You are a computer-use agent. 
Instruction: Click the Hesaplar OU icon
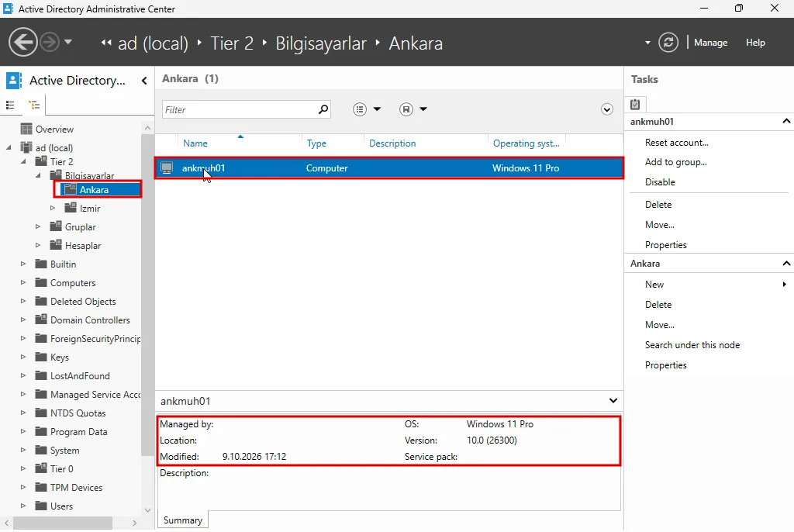pos(56,245)
